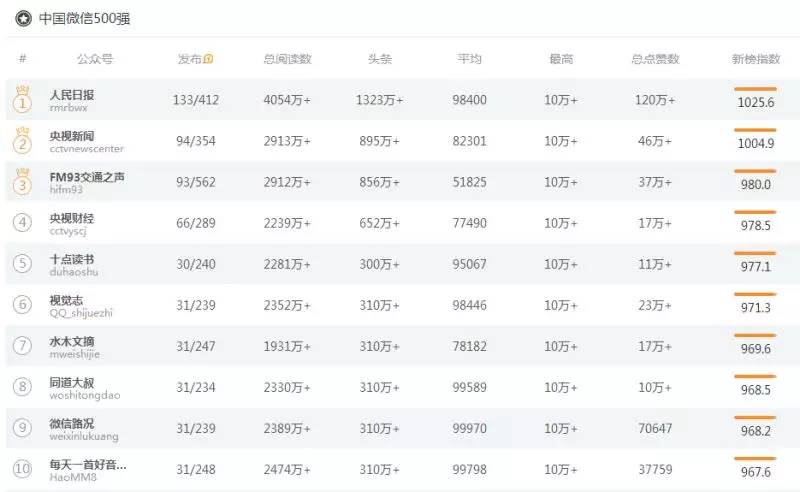Sort by the 总点赞数 column header

pyautogui.click(x=655, y=59)
